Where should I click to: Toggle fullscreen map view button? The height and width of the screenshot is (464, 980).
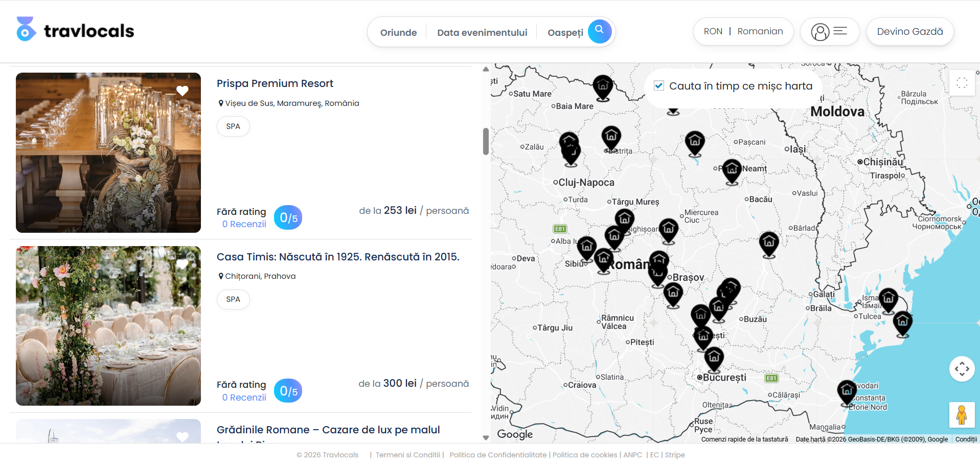click(x=962, y=83)
